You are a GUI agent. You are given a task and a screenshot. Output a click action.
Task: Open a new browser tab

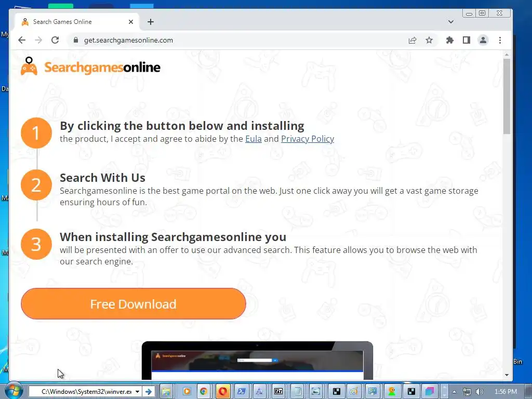[x=151, y=22]
